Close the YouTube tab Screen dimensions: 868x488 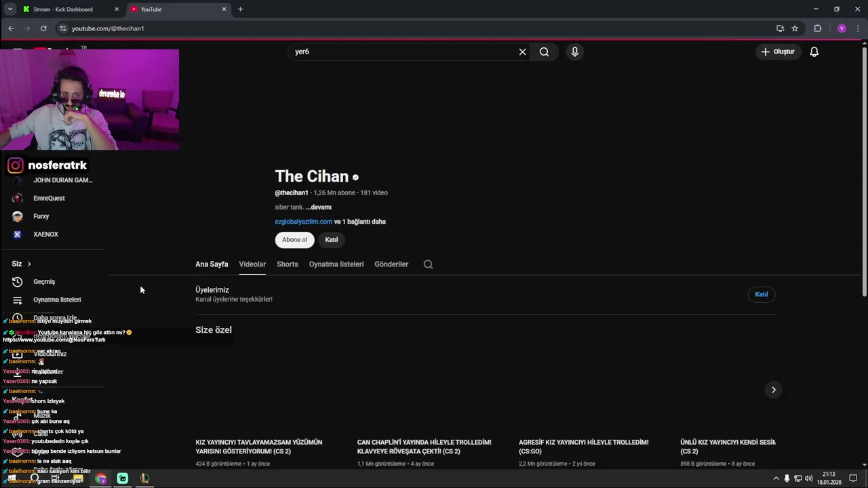coord(224,9)
